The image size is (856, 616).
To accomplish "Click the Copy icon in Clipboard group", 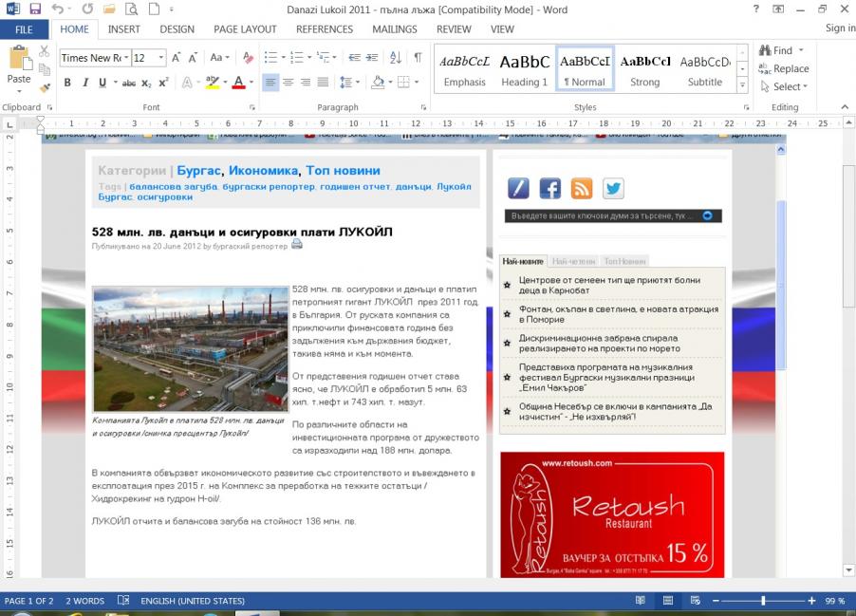I will coord(45,69).
